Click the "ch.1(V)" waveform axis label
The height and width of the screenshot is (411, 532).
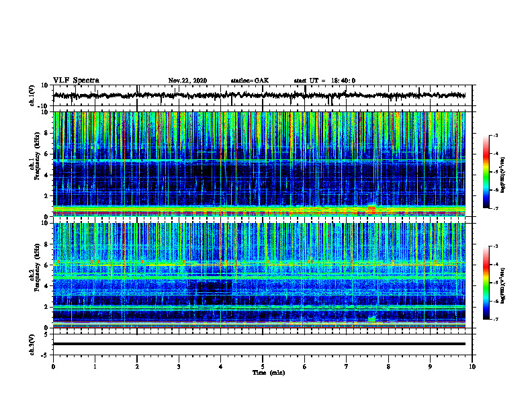[x=32, y=95]
